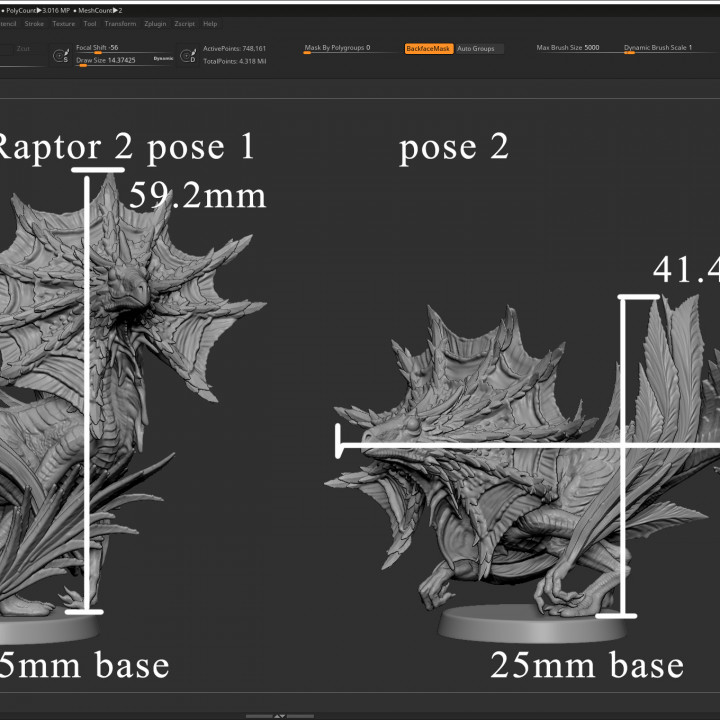Screen dimensions: 720x720
Task: Click the D dynamic mode icon
Action: click(187, 57)
